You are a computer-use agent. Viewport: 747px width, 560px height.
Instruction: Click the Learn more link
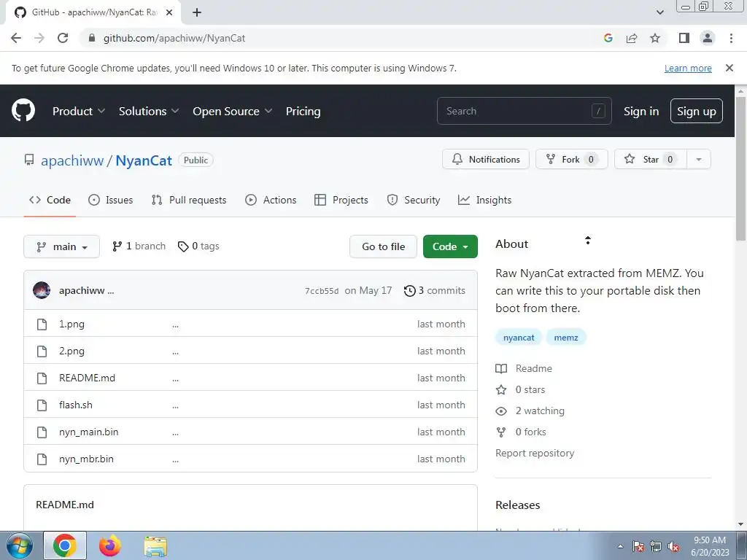tap(688, 68)
